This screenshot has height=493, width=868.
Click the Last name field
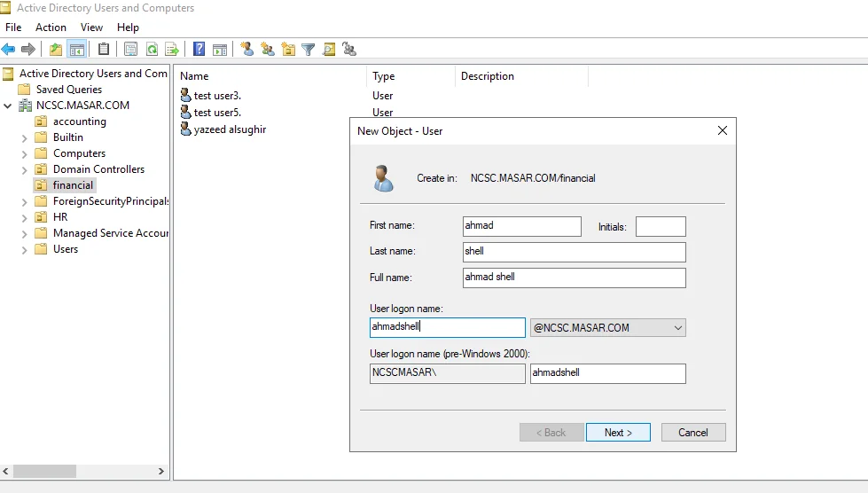[574, 252]
